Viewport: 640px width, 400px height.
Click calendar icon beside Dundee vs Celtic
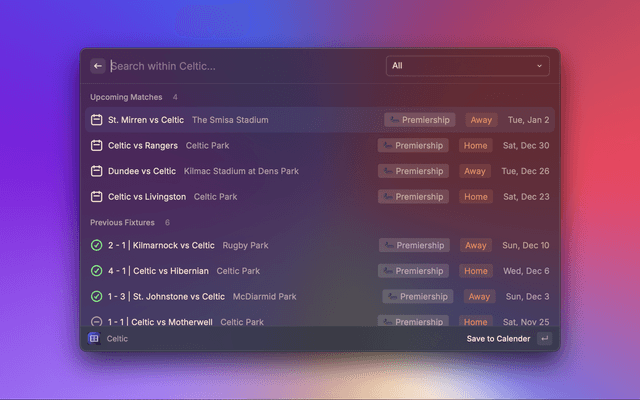click(x=97, y=171)
